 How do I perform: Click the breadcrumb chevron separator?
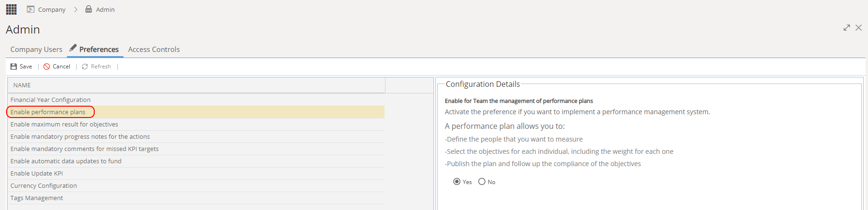point(75,9)
